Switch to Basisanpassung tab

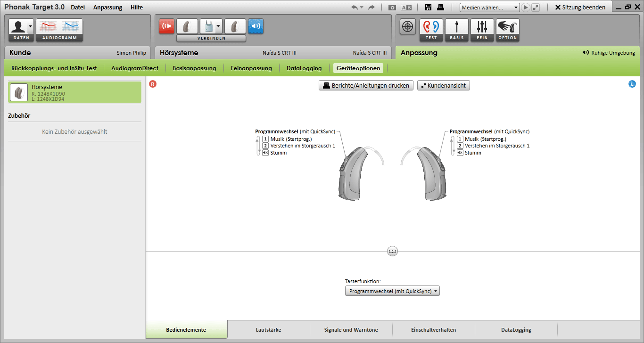[x=194, y=68]
